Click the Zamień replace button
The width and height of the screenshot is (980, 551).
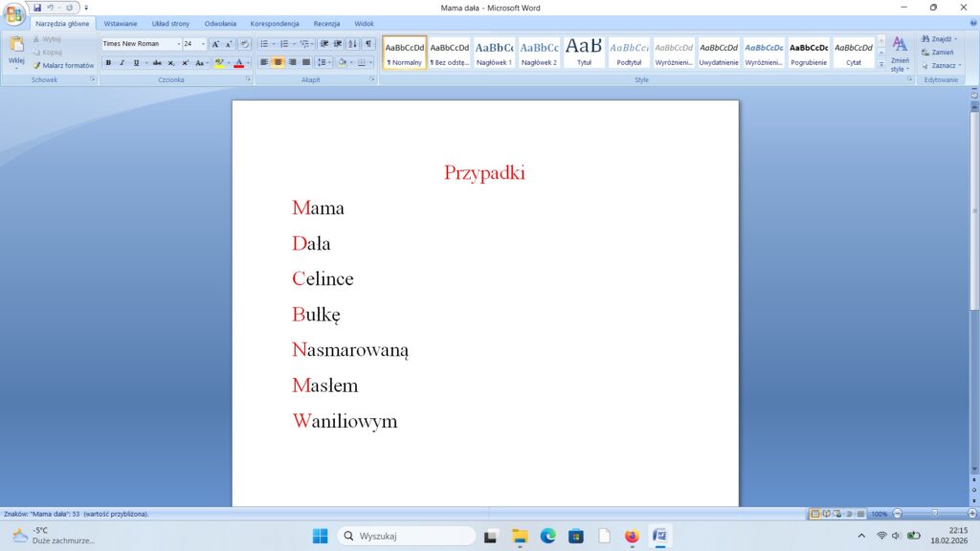click(937, 52)
